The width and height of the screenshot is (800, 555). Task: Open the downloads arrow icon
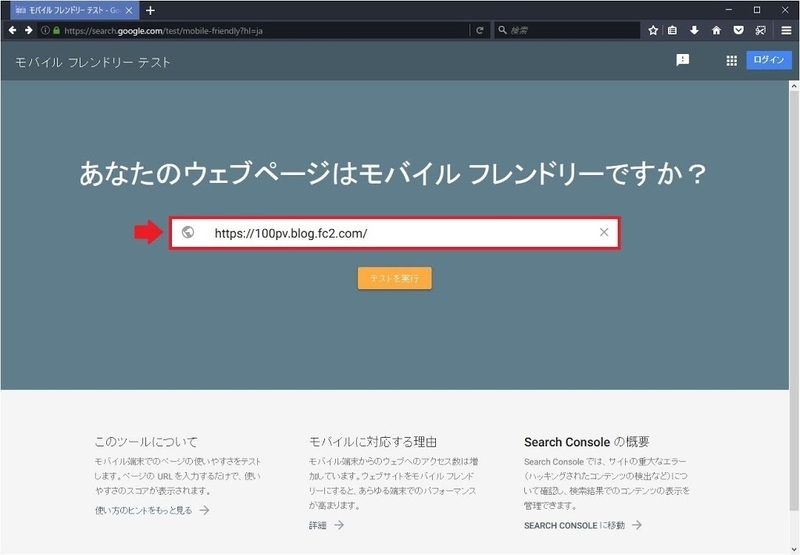pyautogui.click(x=694, y=31)
